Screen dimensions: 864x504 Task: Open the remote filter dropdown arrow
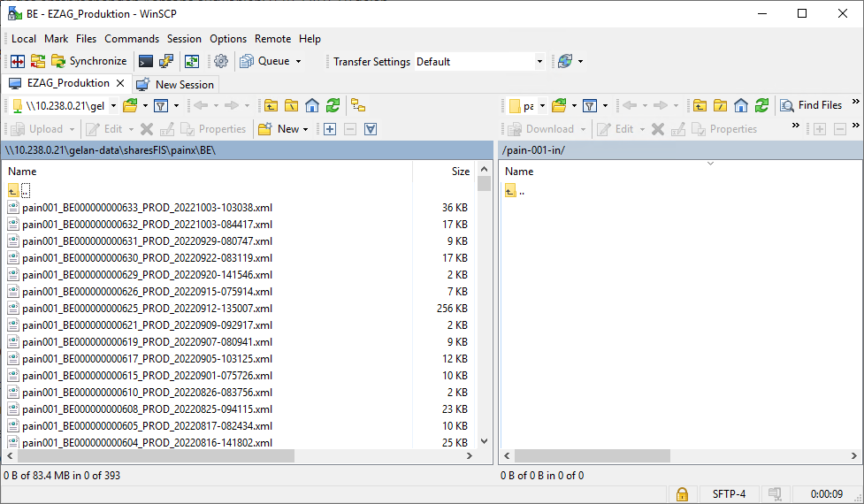tap(605, 106)
